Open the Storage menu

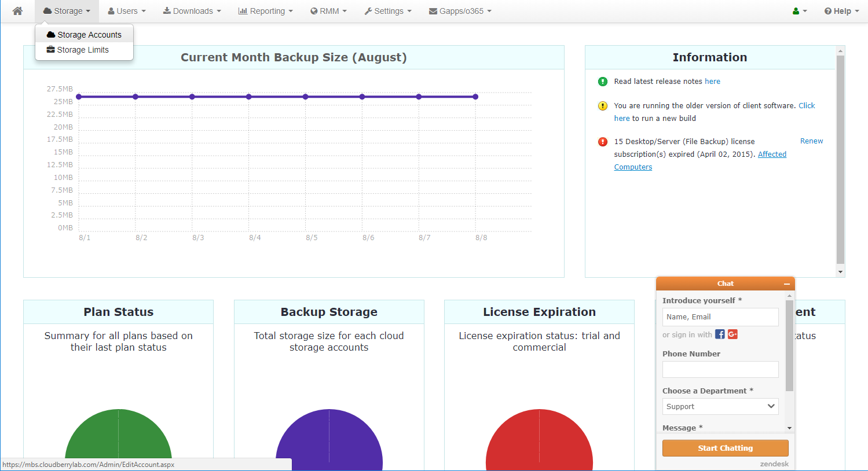point(67,11)
